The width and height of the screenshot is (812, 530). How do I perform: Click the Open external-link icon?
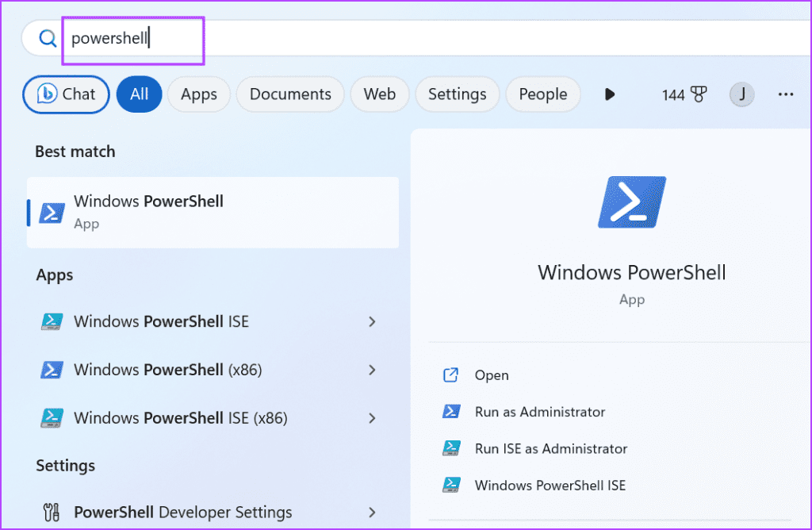coord(450,375)
